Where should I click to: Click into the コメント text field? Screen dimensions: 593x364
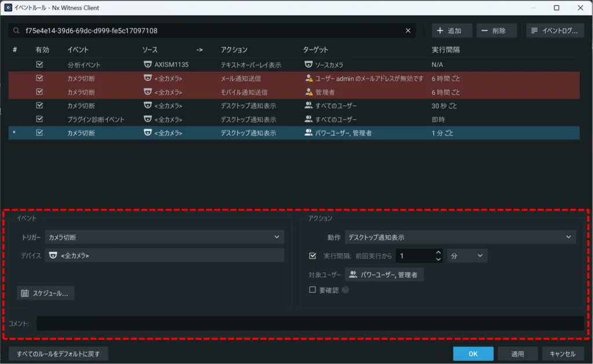tap(310, 323)
